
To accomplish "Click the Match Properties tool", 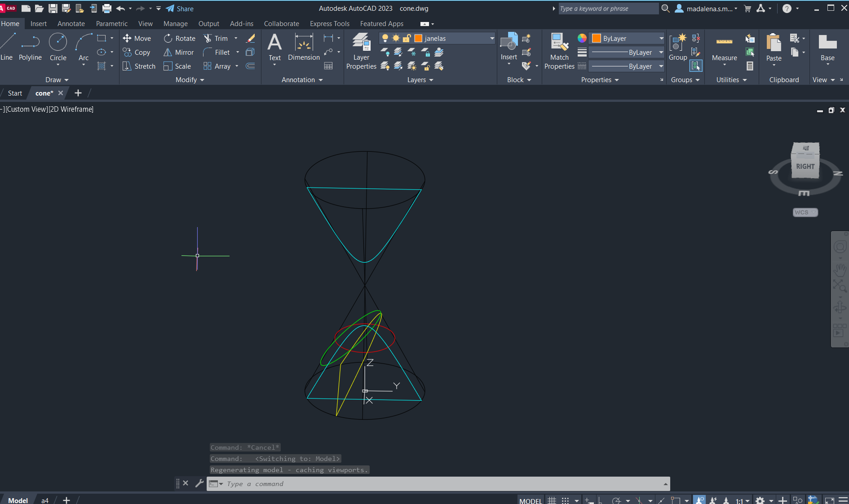I will (x=559, y=51).
